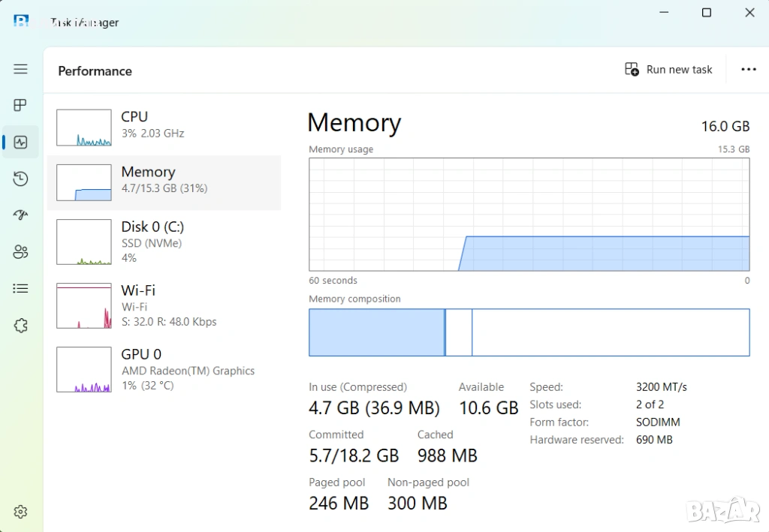Open the Services puzzle-piece icon
The height and width of the screenshot is (532, 769).
click(20, 325)
